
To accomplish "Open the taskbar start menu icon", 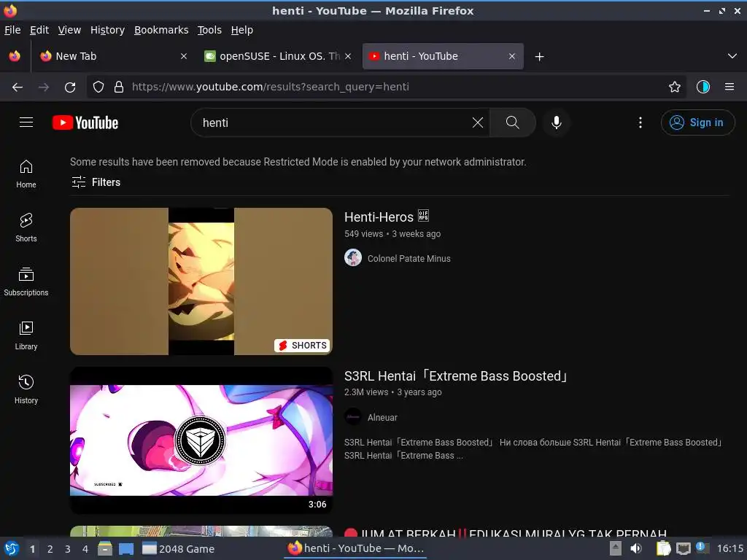I will point(12,548).
